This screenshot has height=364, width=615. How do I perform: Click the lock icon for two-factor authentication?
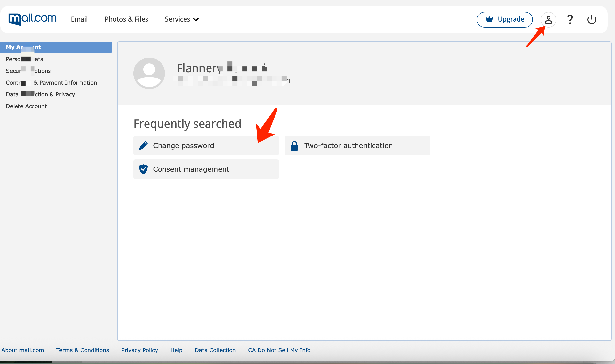pos(294,146)
